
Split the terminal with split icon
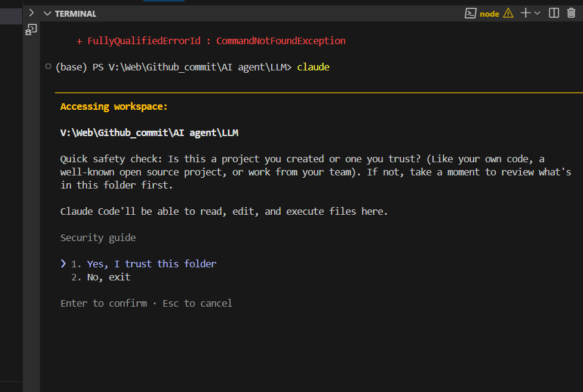(x=554, y=13)
